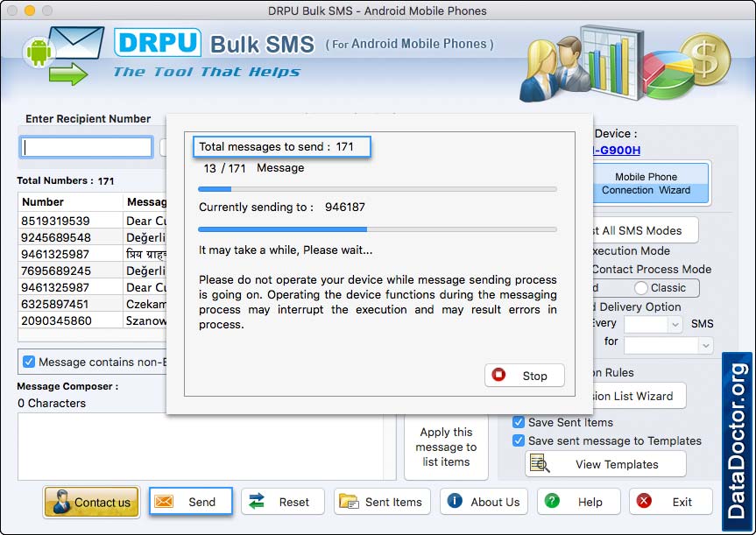
Task: Select row with number 9245689548
Action: (x=92, y=237)
